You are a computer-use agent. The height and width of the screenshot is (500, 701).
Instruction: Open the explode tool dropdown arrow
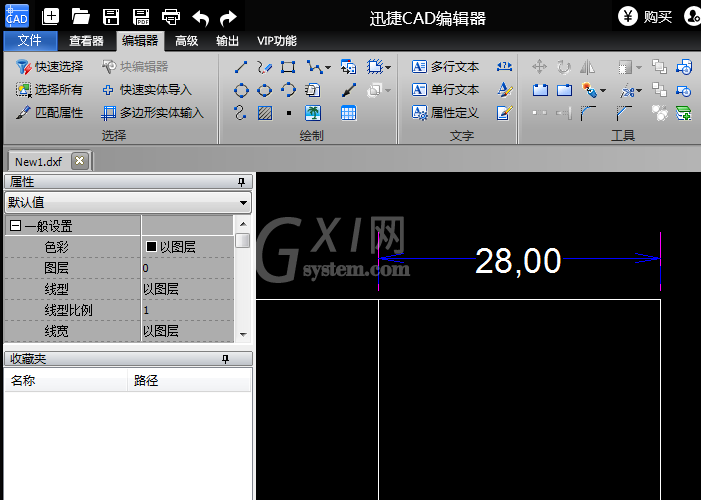[603, 91]
